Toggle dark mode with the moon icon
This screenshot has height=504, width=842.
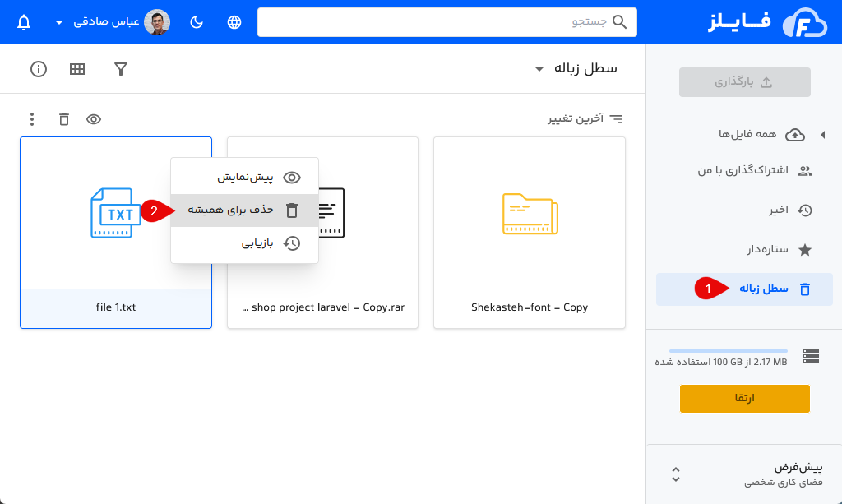click(196, 22)
